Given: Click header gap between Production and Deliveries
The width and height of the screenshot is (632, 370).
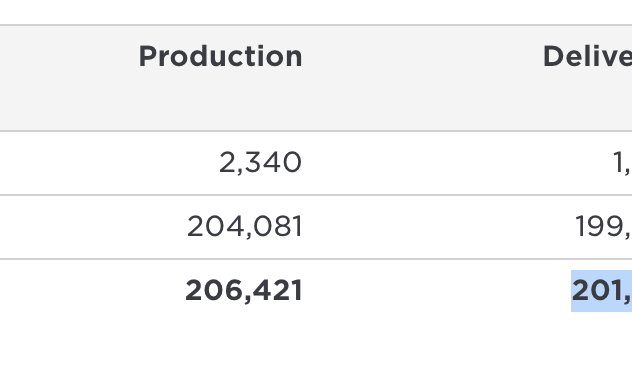Looking at the screenshot, I should pyautogui.click(x=422, y=56).
